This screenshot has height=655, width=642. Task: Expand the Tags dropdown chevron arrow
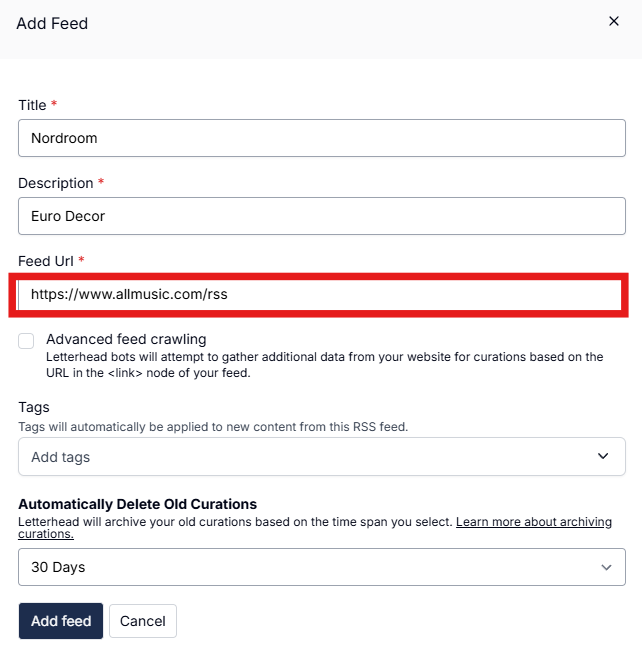[x=603, y=456]
